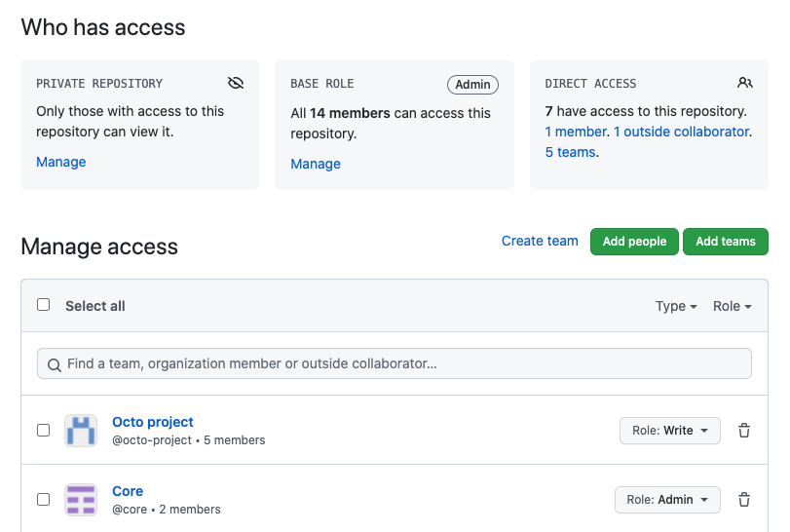790x532 pixels.
Task: Expand Core team Role: Admin dropdown
Action: click(x=667, y=500)
